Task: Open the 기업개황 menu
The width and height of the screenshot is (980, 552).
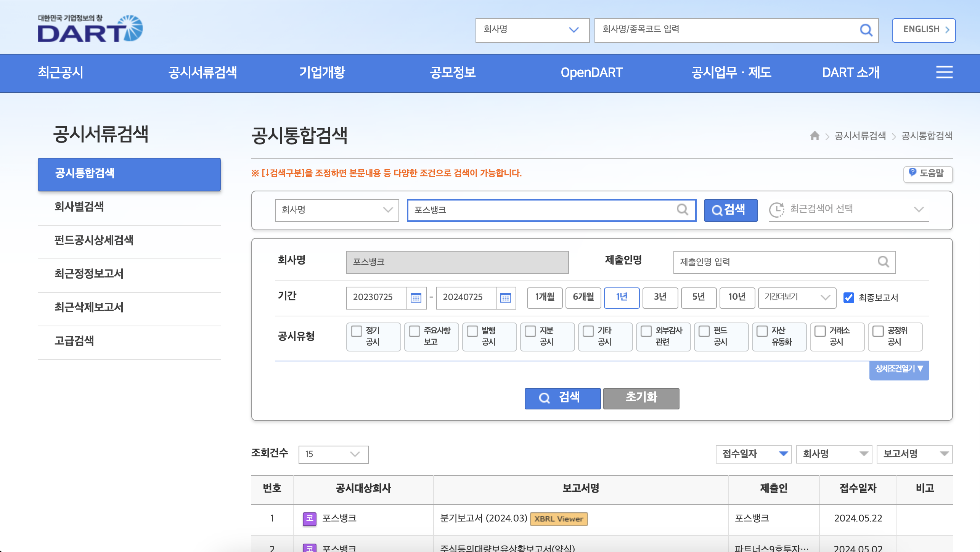Action: 322,72
